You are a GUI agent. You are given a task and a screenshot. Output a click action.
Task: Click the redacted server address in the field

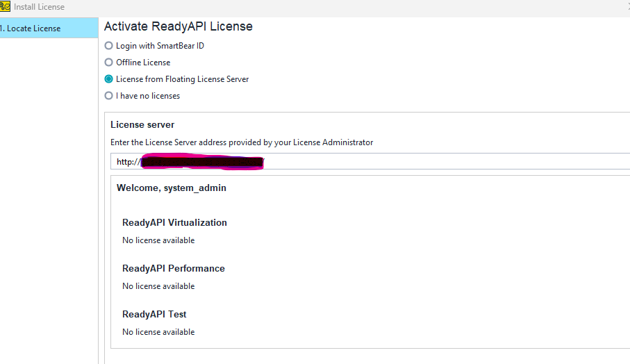[201, 163]
